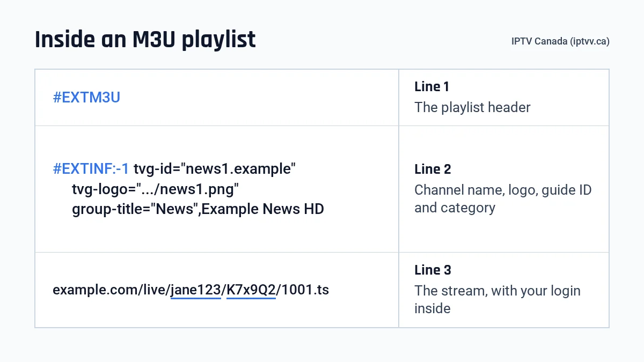Click "The stream, with your login inside" text
Viewport: 644px width, 362px height.
tap(497, 299)
